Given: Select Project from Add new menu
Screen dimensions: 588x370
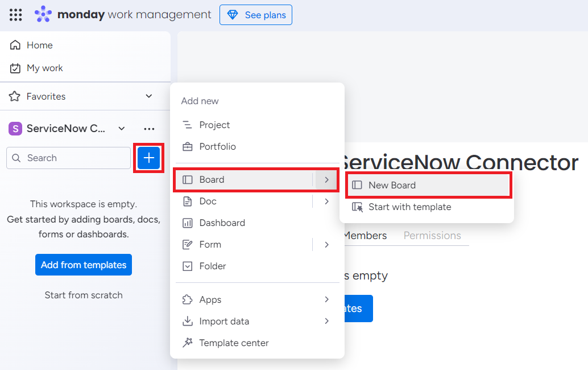Looking at the screenshot, I should [257, 125].
